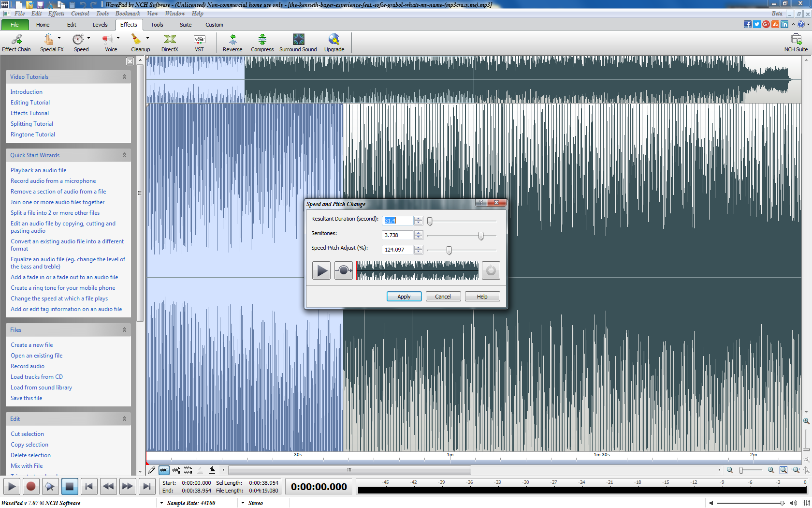812x508 pixels.
Task: Click 'Load tracks from CD' link
Action: (37, 377)
